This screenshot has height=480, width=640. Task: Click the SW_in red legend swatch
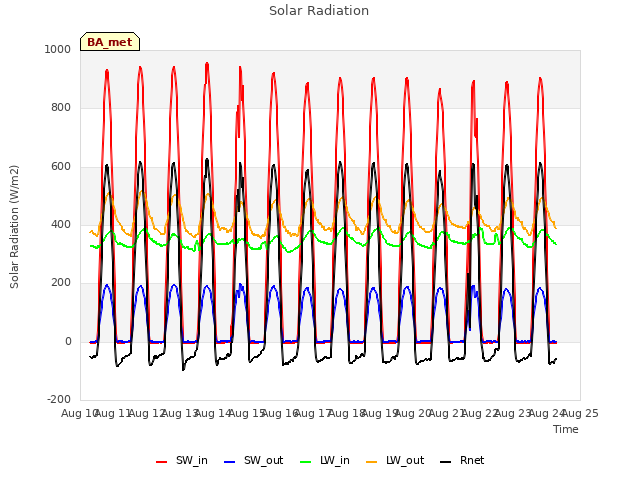click(162, 462)
